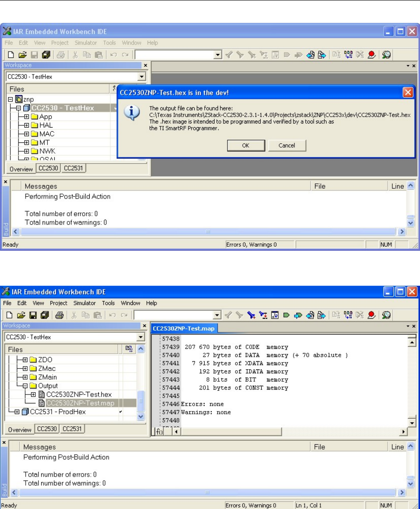The image size is (420, 509).
Task: Expand the CC2531 - ProdHex project node
Action: click(x=17, y=412)
